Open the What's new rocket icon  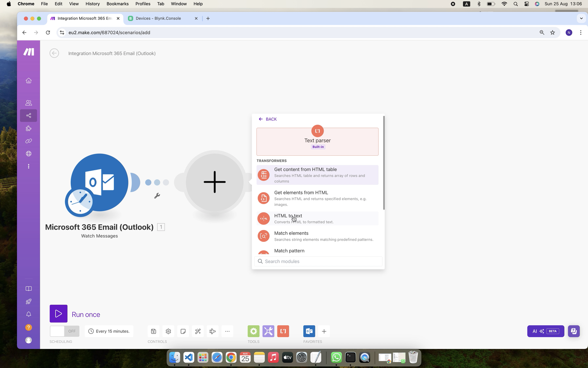point(29,302)
